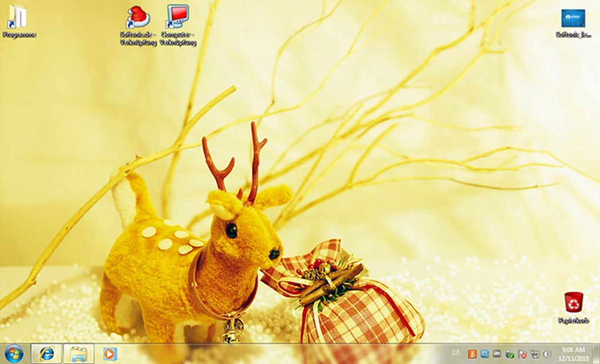The width and height of the screenshot is (600, 364).
Task: Open Windows Explorer from the taskbar
Action: tap(78, 354)
